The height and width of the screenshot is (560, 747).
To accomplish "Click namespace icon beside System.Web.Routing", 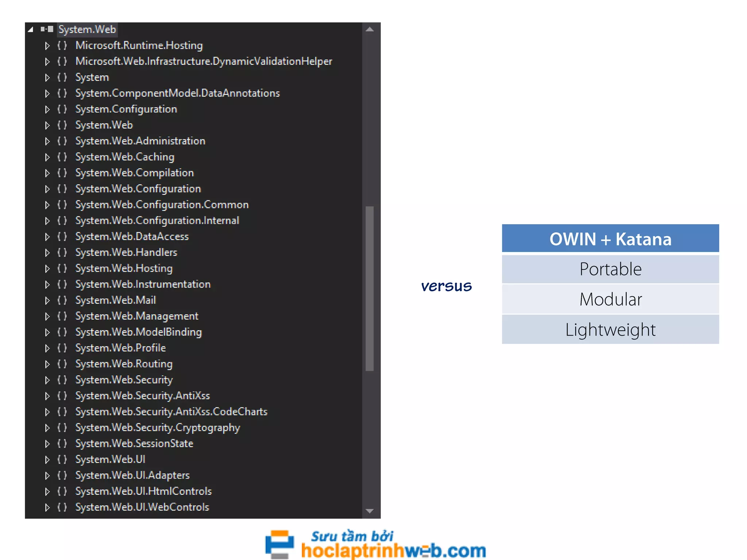I will (x=62, y=364).
